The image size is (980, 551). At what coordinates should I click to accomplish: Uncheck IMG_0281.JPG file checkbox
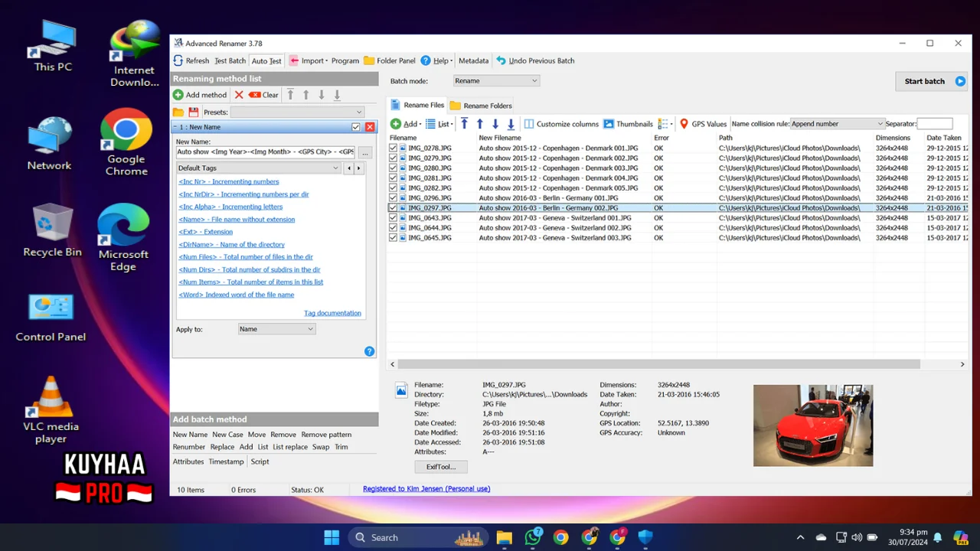(393, 178)
